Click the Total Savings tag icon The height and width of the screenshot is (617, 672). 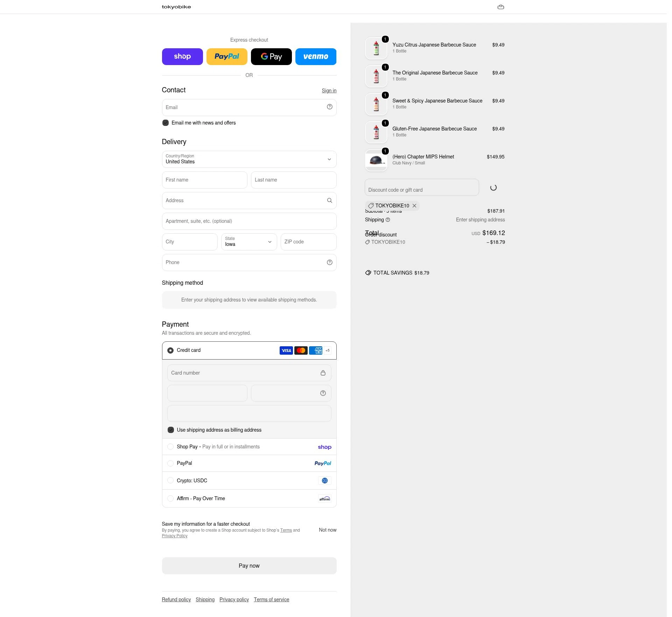368,273
